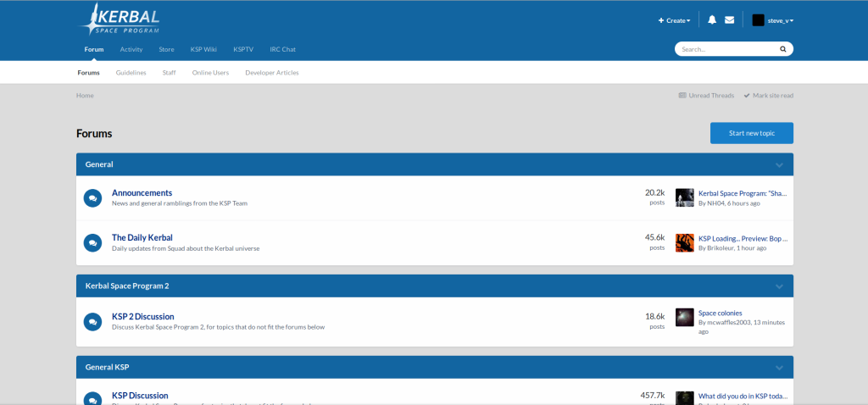The image size is (868, 405).
Task: Collapse the General category chevron
Action: click(780, 165)
